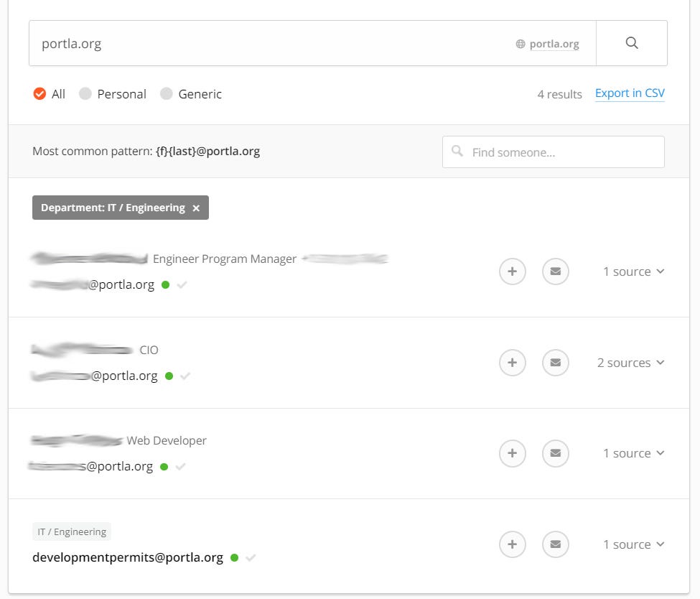The height and width of the screenshot is (599, 700).
Task: Click the developmentpermits@portla.org email address
Action: [x=128, y=557]
